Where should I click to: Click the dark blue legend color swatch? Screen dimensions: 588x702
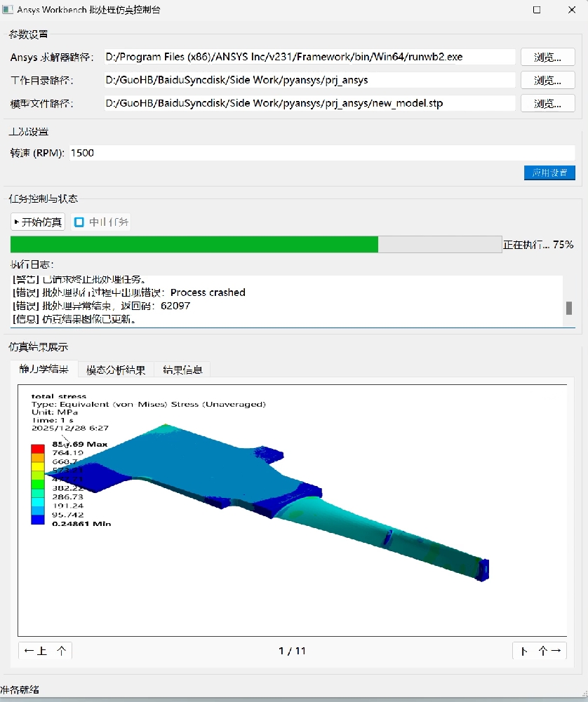(x=38, y=520)
